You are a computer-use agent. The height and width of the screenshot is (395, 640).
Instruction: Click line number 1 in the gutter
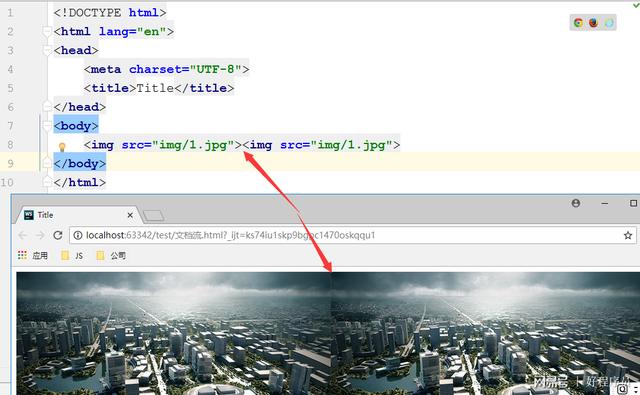(10, 13)
